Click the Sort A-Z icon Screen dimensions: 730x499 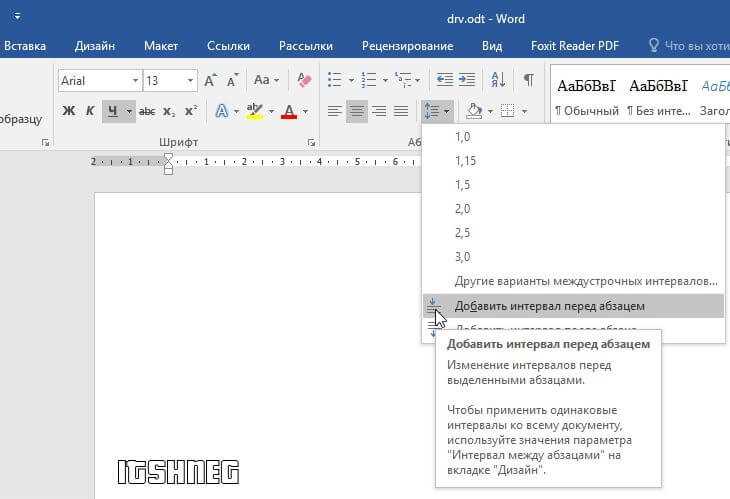pos(498,80)
